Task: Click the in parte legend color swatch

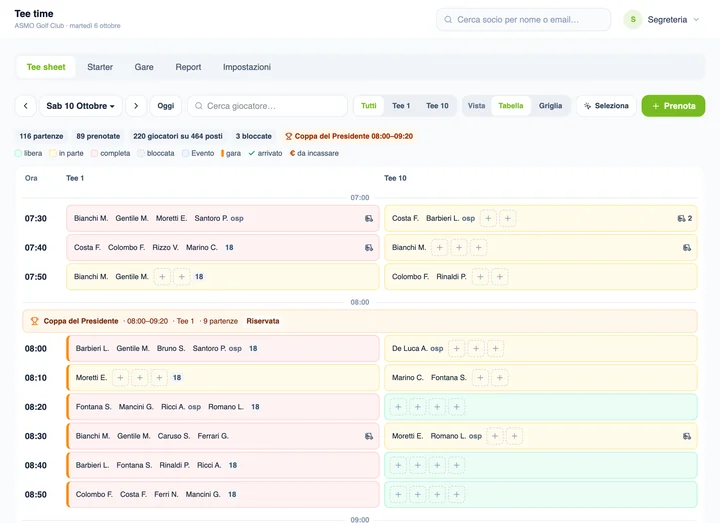Action: click(53, 153)
